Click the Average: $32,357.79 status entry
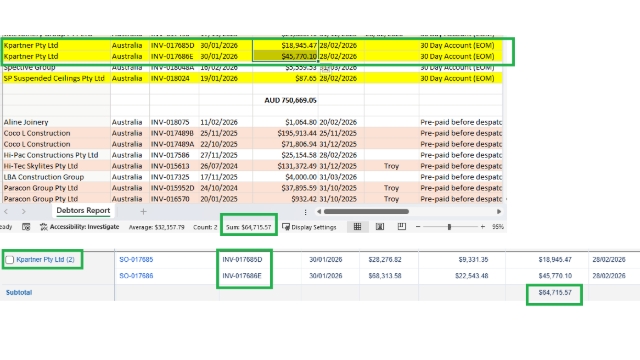 [x=157, y=227]
